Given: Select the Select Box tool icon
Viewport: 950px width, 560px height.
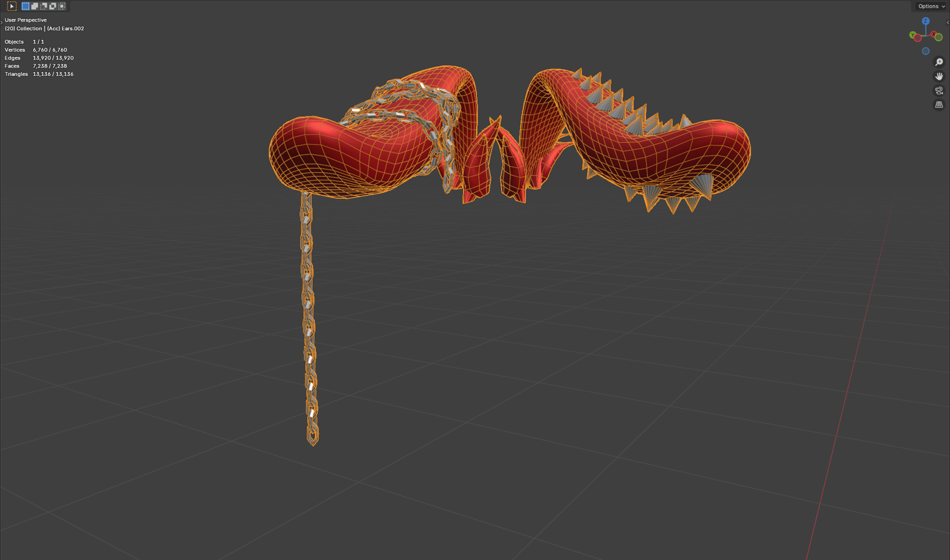Looking at the screenshot, I should coord(11,6).
